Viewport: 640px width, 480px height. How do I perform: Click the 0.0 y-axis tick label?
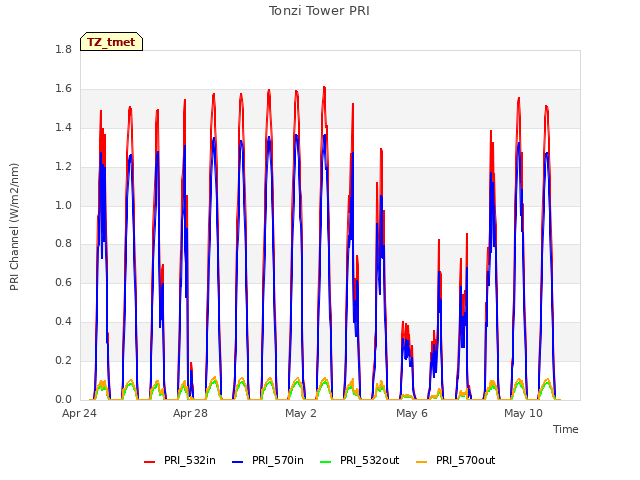(x=63, y=399)
